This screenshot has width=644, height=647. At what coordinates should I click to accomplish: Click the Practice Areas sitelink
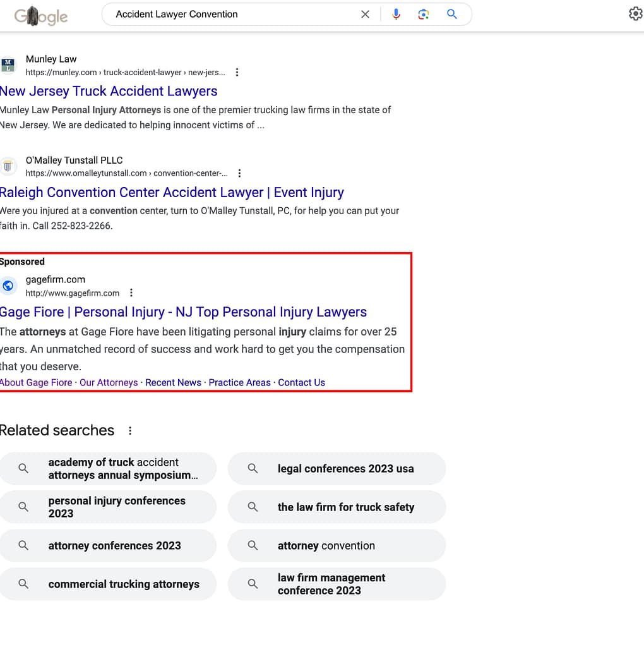[x=239, y=382]
